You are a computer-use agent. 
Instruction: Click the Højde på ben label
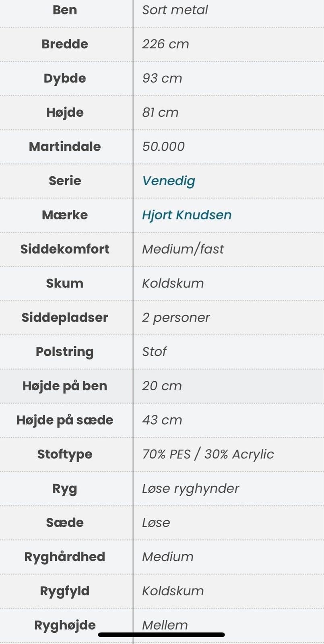pyautogui.click(x=65, y=386)
